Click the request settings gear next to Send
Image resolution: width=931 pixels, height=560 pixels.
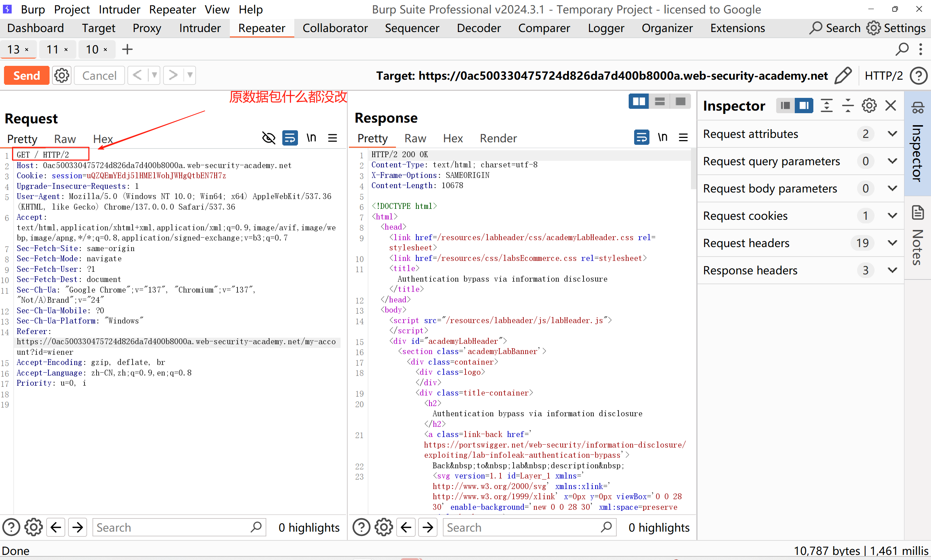(62, 75)
